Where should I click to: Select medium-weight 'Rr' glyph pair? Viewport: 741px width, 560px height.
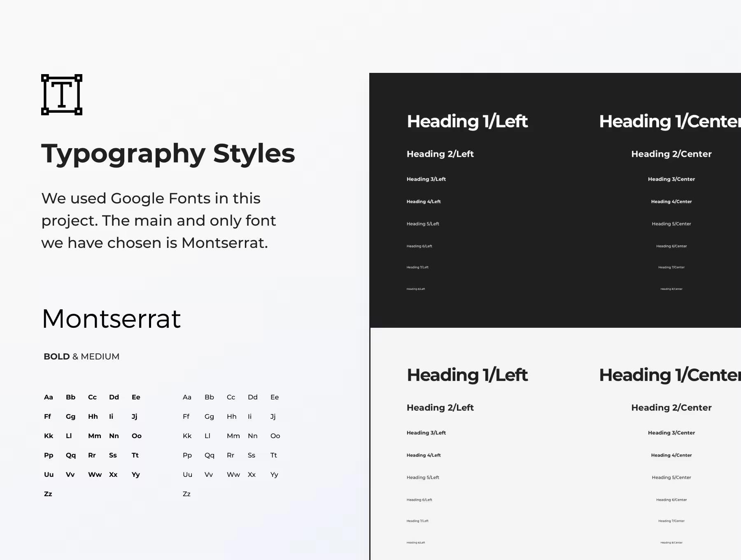coord(231,455)
